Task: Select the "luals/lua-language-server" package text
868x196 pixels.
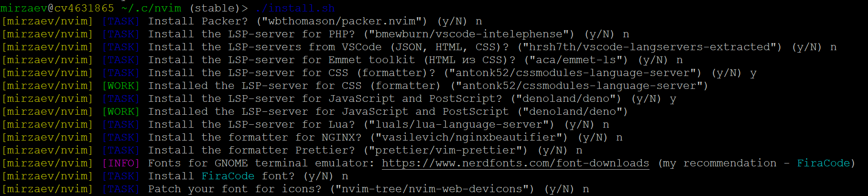Action: click(458, 125)
